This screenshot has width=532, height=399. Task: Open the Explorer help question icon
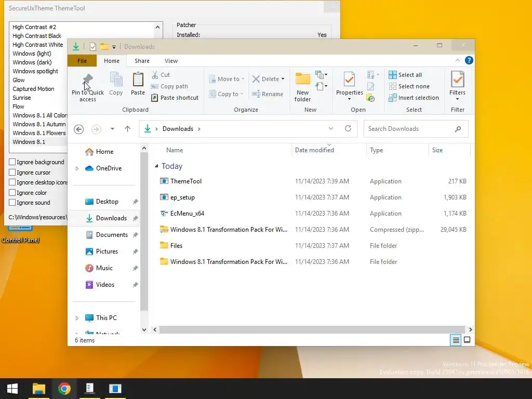click(469, 60)
